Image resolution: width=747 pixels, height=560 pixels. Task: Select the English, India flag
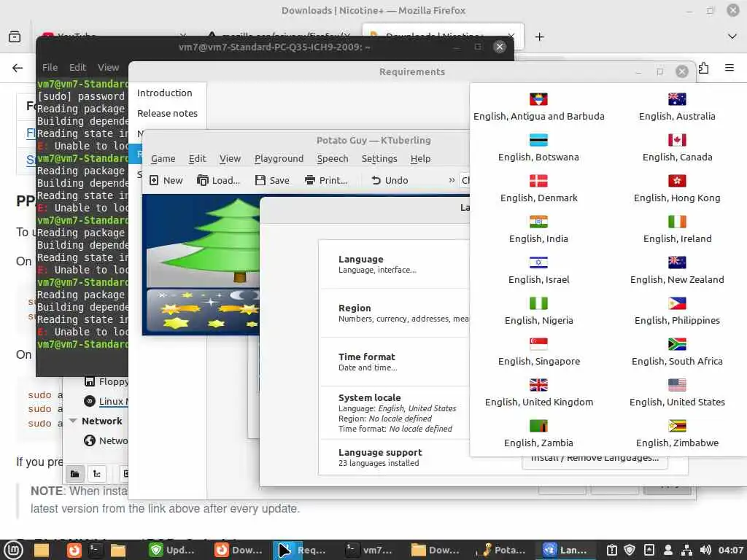coord(538,222)
